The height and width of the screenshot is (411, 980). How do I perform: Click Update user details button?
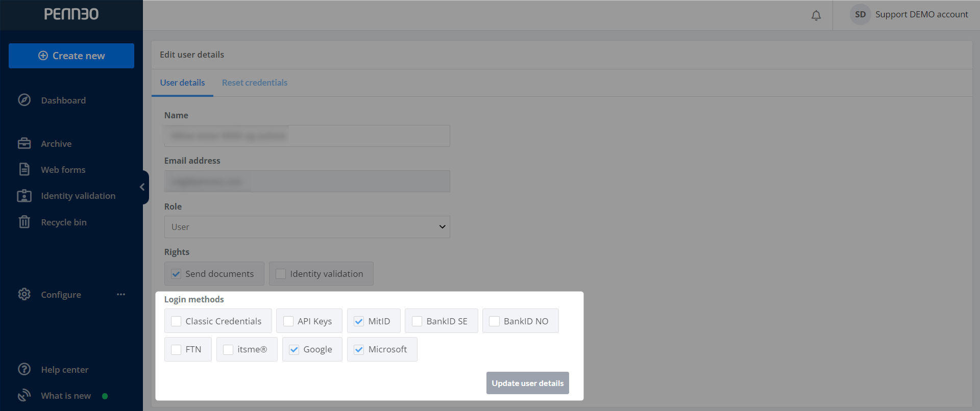pyautogui.click(x=527, y=383)
